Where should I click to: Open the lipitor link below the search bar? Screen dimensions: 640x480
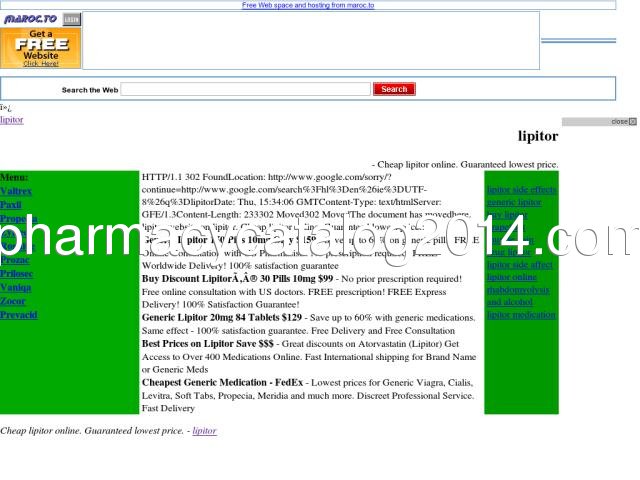click(12, 120)
